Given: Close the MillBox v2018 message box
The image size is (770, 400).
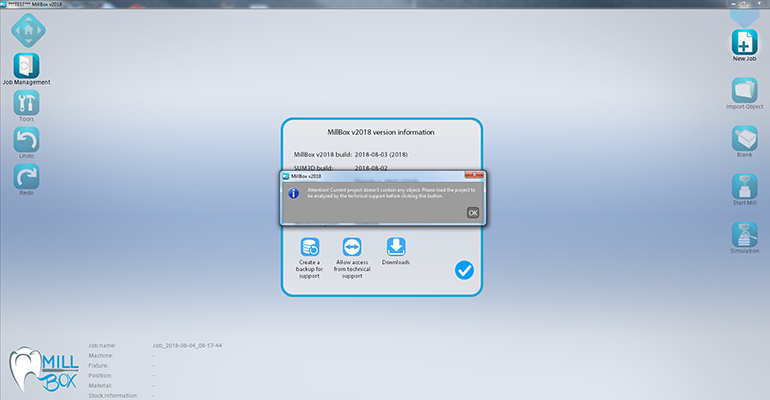Looking at the screenshot, I should click(x=474, y=175).
